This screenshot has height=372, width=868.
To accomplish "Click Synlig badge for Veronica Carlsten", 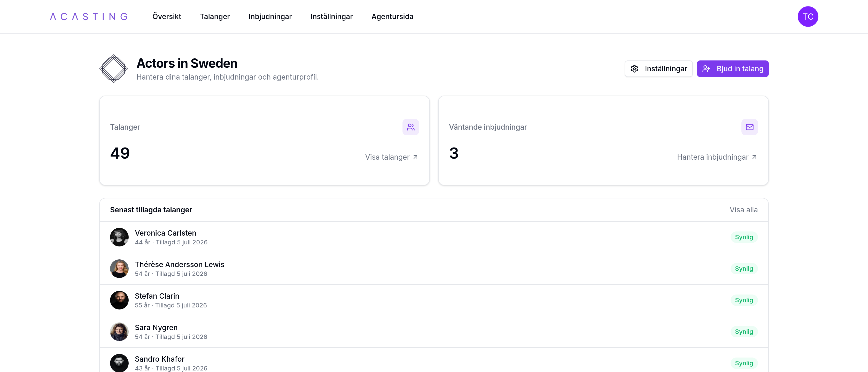I will [744, 237].
